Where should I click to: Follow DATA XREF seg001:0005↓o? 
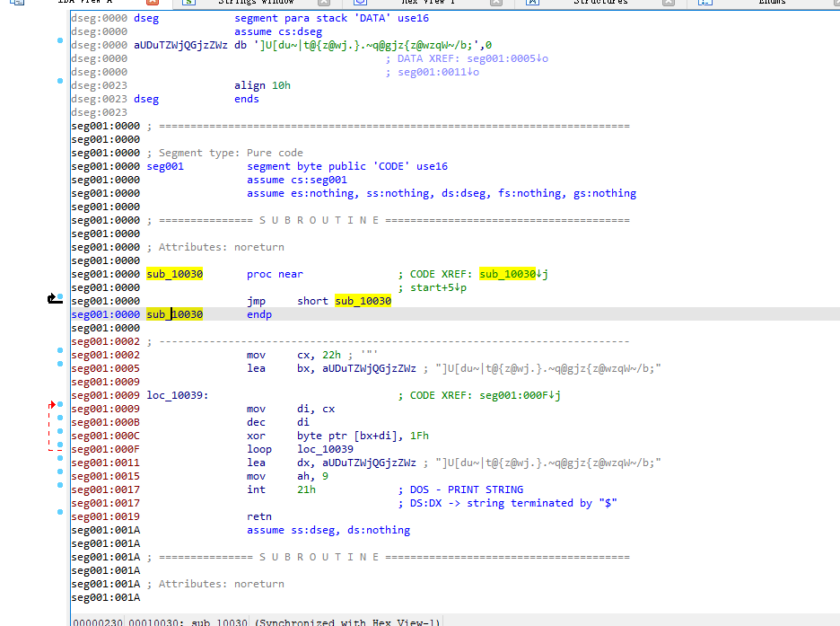[x=507, y=58]
